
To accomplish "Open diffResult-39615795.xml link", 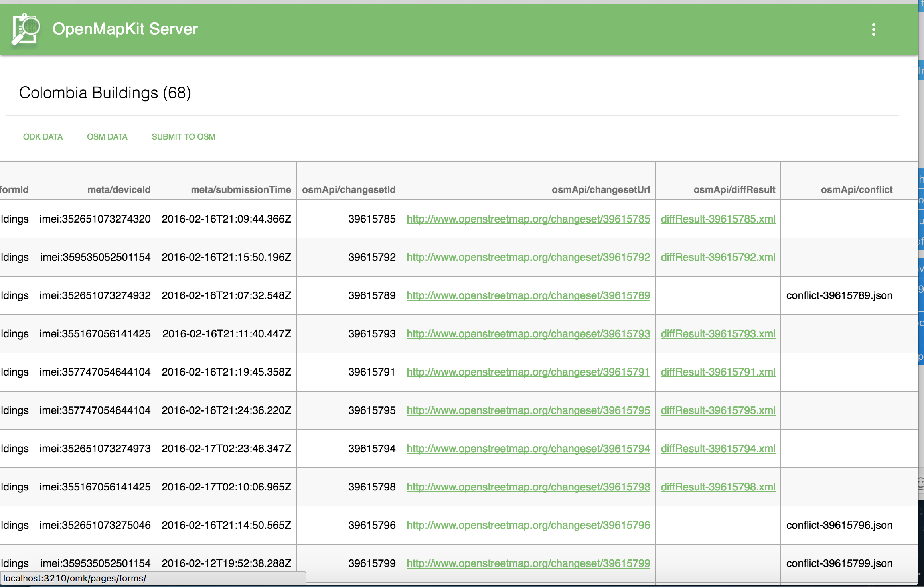I will tap(718, 410).
